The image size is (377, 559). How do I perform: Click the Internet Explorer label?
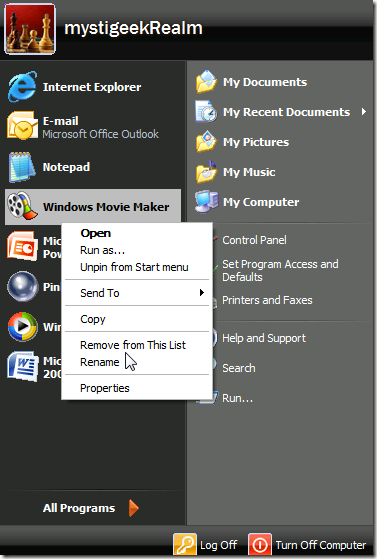pyautogui.click(x=92, y=87)
